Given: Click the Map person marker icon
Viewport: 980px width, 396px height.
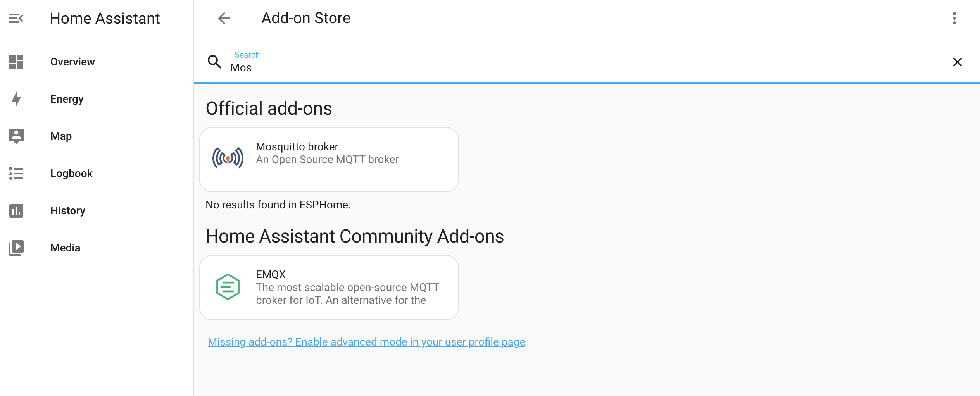Looking at the screenshot, I should pyautogui.click(x=16, y=136).
